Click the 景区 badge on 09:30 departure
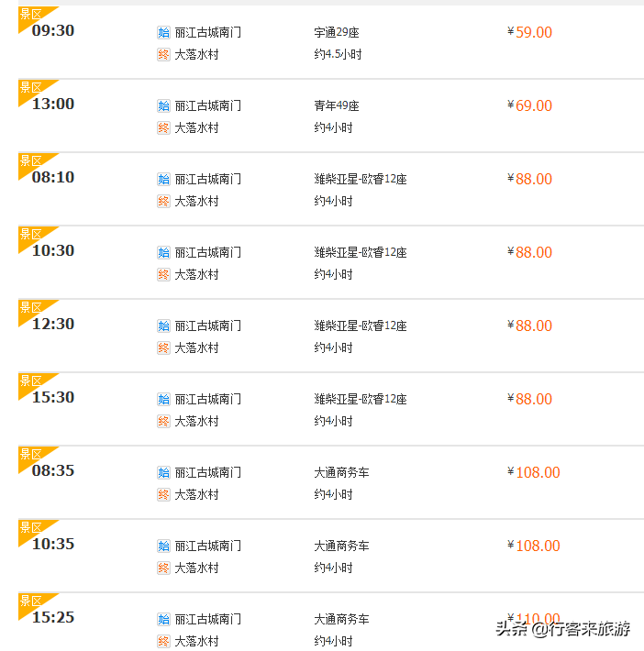This screenshot has height=651, width=644. click(31, 15)
